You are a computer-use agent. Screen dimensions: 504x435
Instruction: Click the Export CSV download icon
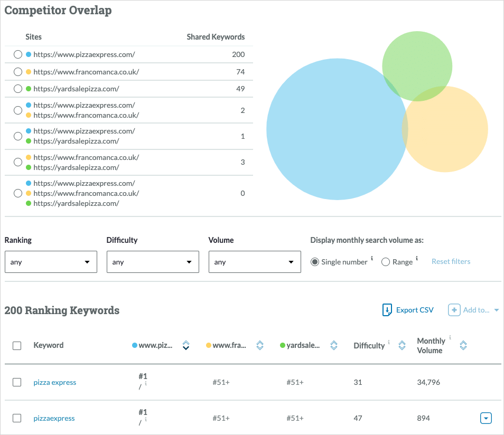coord(387,310)
